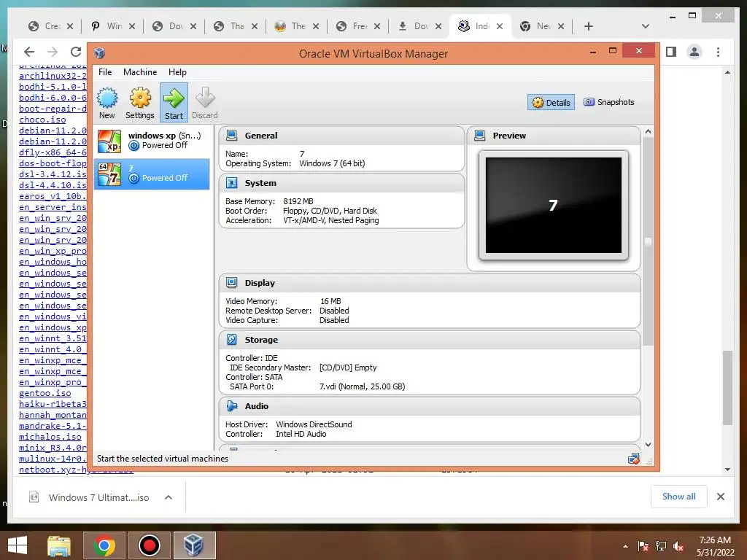
Task: Click the Chrome back arrow
Action: 29,52
